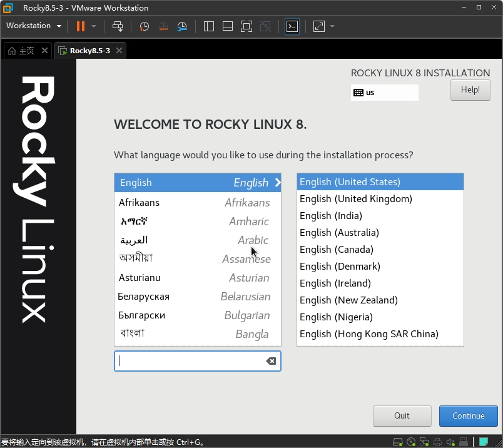Open power options dropdown beside pause button
Viewport: 503px width, 448px height.
click(x=94, y=26)
